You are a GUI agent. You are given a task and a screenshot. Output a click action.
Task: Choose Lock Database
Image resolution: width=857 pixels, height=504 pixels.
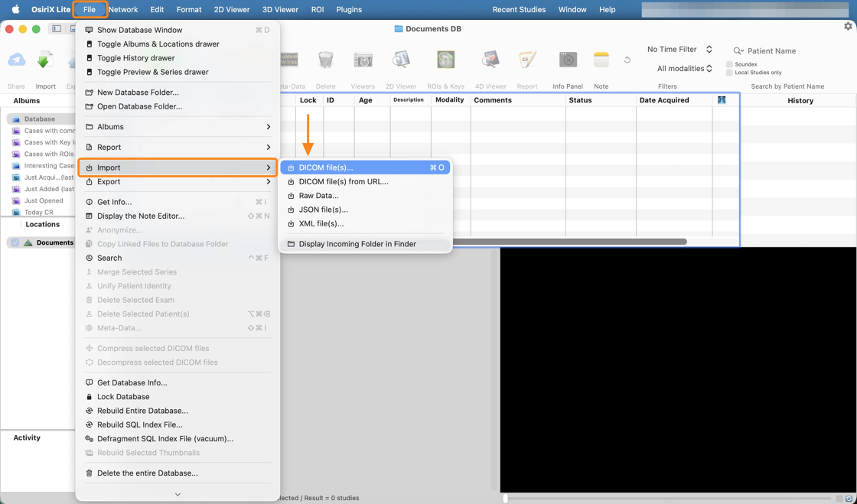coord(178,396)
